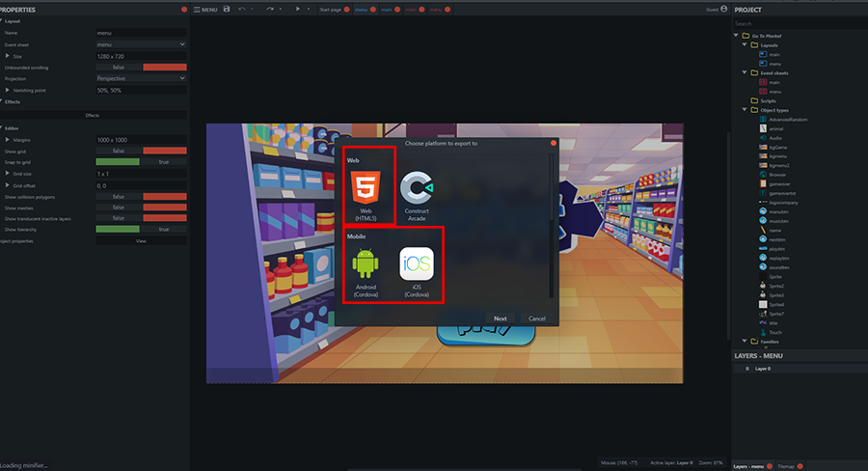The image size is (868, 471).
Task: Open the MENU main menu
Action: coord(205,10)
